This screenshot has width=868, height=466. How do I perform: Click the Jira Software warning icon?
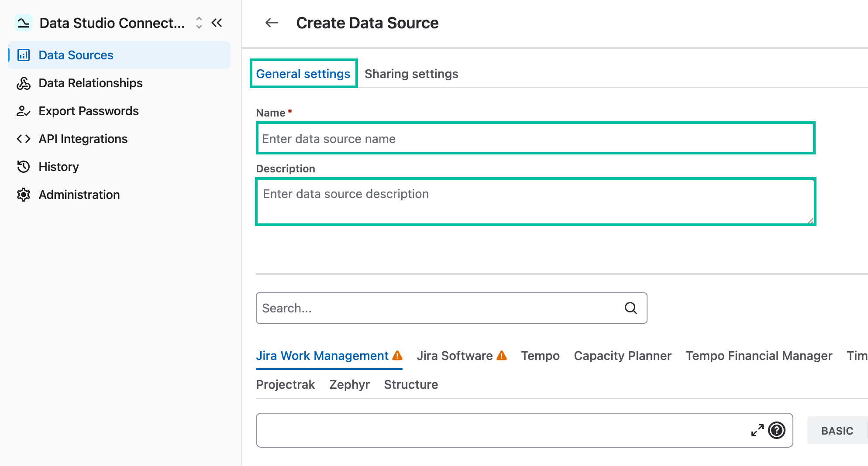point(502,355)
